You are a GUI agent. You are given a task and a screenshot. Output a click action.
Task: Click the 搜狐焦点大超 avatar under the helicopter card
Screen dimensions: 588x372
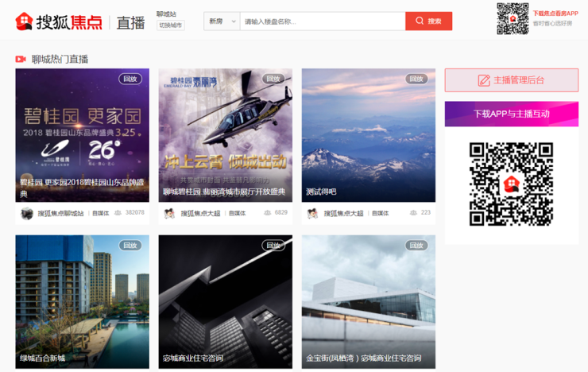(x=169, y=213)
